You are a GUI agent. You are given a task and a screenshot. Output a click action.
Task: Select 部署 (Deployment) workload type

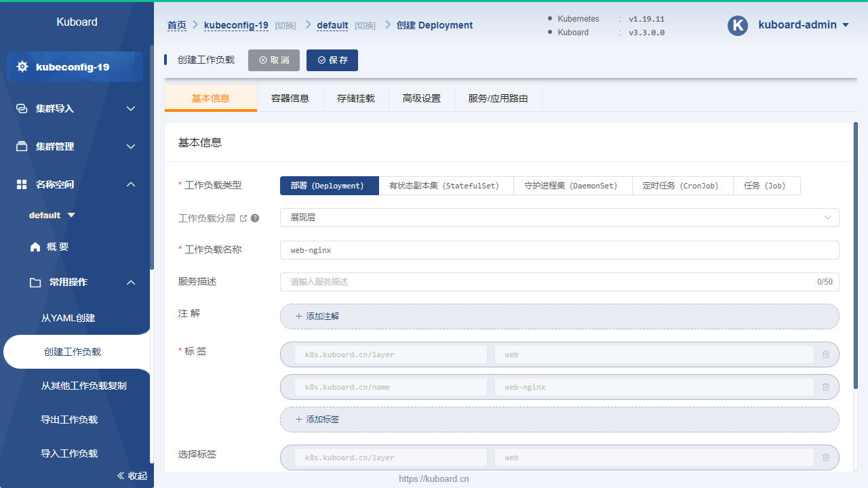click(330, 186)
